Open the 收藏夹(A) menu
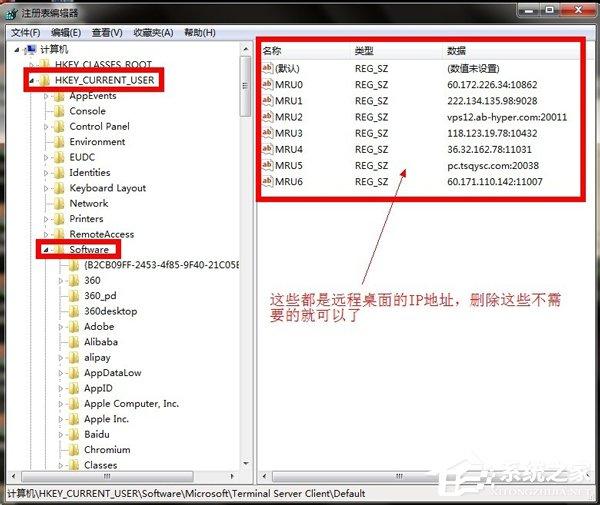 [151, 32]
